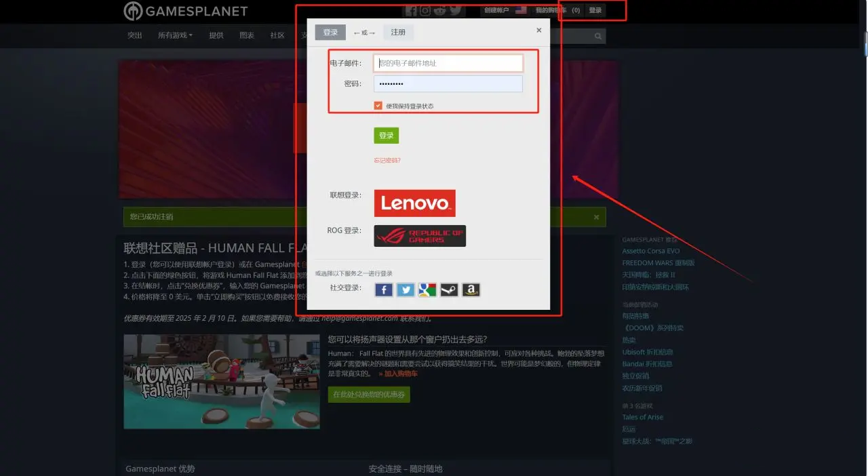Open the Instagram icon in the header
This screenshot has width=868, height=476.
pyautogui.click(x=425, y=10)
